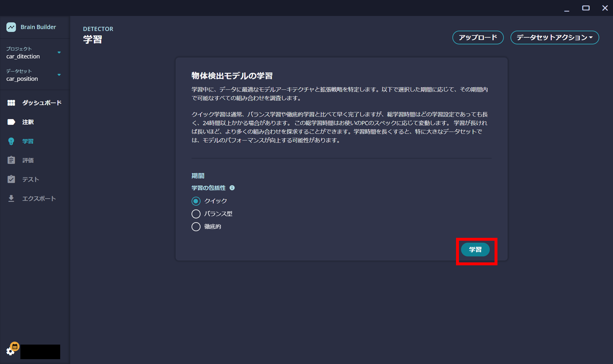The height and width of the screenshot is (364, 613).
Task: Click the Brain Builder title text
Action: click(x=38, y=27)
